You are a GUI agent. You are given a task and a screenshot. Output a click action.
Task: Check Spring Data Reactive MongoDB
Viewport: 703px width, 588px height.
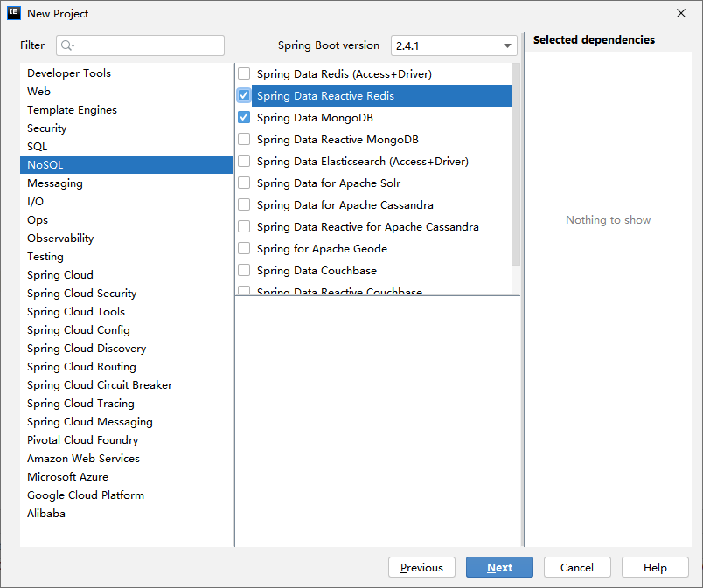tap(244, 139)
